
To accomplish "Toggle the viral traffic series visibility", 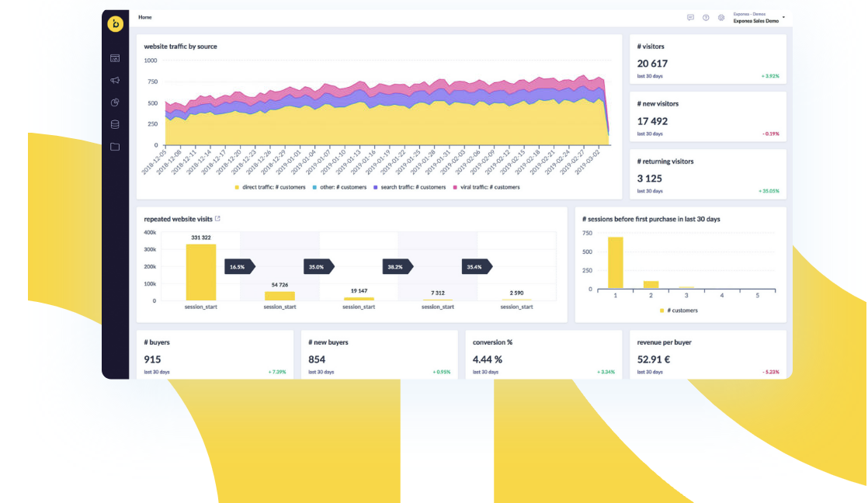I will point(490,187).
